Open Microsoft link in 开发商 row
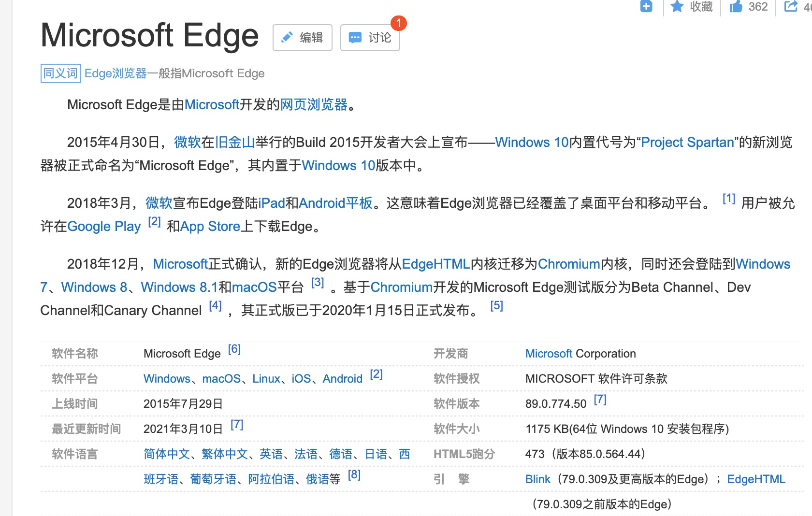This screenshot has height=516, width=812. [549, 354]
